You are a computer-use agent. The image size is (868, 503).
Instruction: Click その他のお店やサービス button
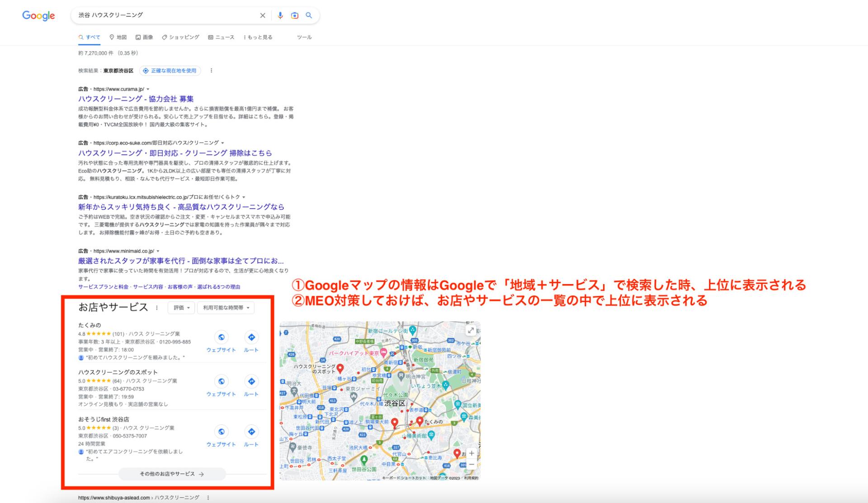[172, 474]
